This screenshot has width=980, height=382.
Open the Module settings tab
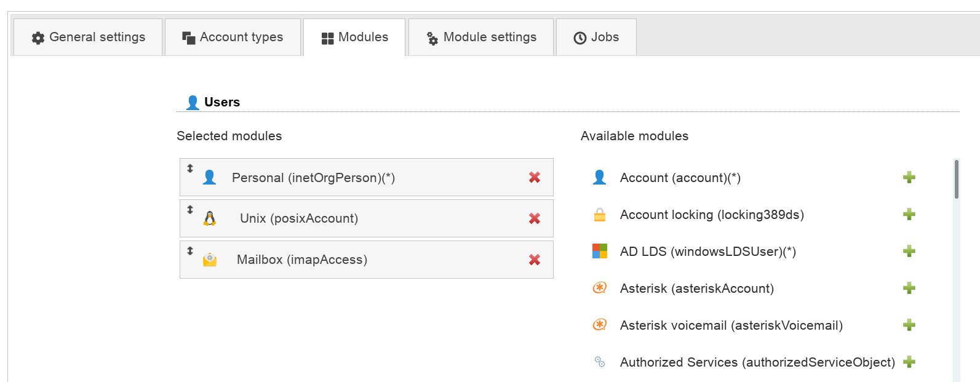481,38
